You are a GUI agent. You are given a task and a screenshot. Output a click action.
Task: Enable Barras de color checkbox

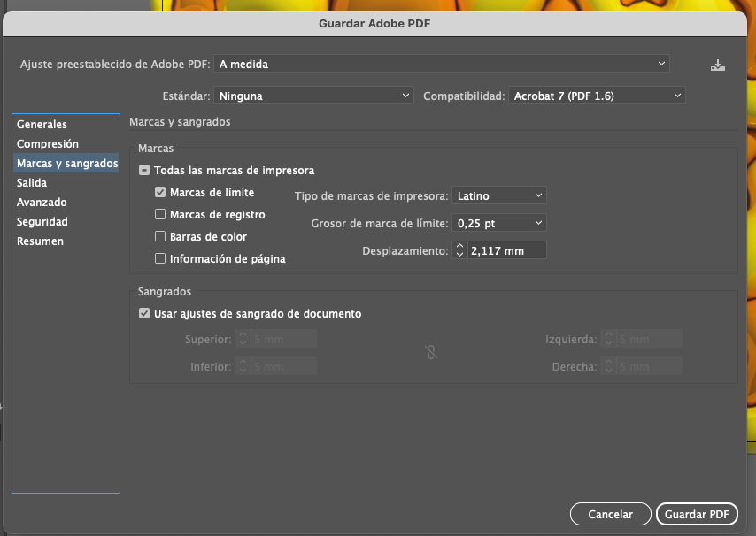(160, 237)
